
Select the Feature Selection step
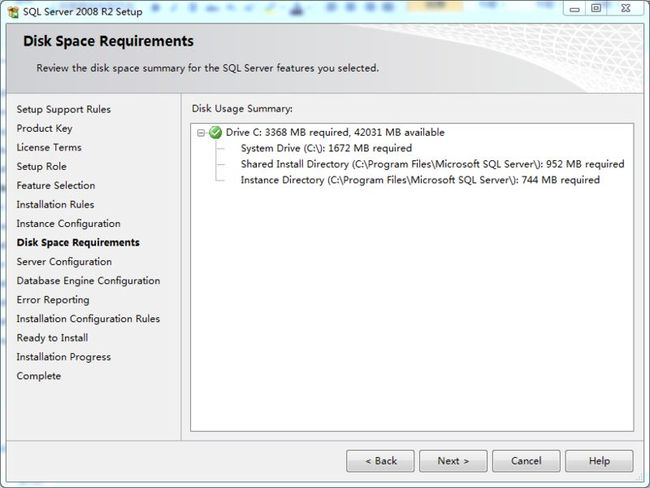(56, 185)
